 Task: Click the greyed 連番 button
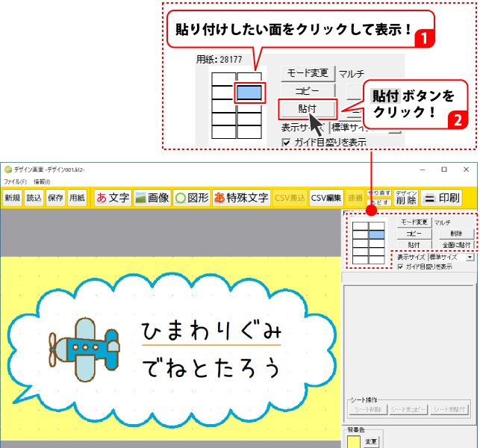tap(355, 198)
